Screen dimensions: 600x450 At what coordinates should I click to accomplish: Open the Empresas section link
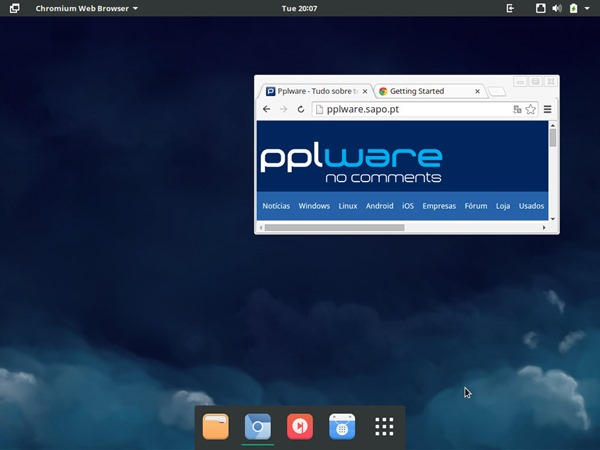[439, 206]
